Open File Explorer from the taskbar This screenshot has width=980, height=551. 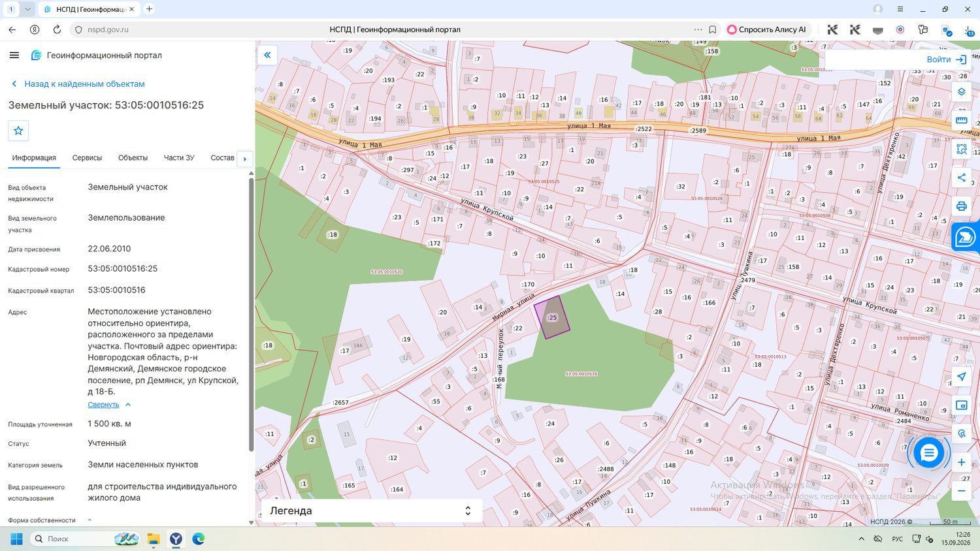point(153,539)
